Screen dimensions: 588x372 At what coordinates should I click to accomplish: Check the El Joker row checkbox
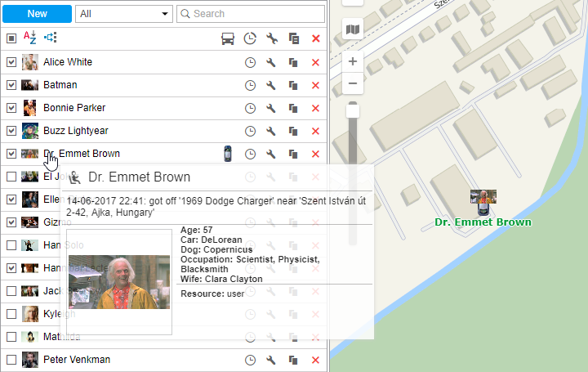(x=11, y=177)
